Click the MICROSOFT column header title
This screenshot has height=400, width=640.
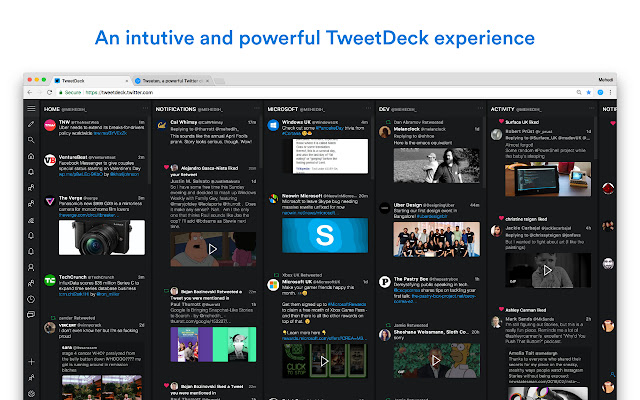click(282, 109)
